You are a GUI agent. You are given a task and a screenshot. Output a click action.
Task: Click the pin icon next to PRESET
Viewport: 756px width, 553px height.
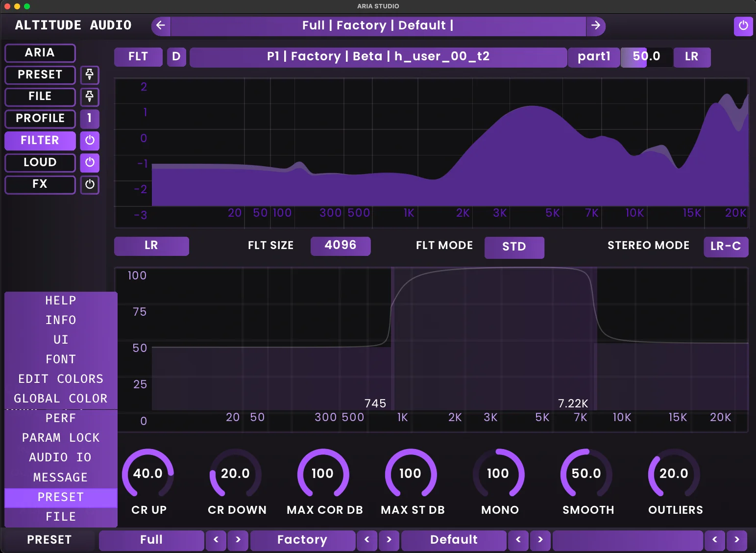(90, 75)
